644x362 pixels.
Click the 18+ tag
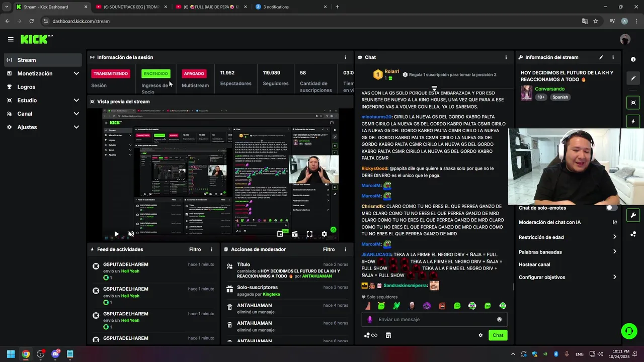[x=541, y=97]
